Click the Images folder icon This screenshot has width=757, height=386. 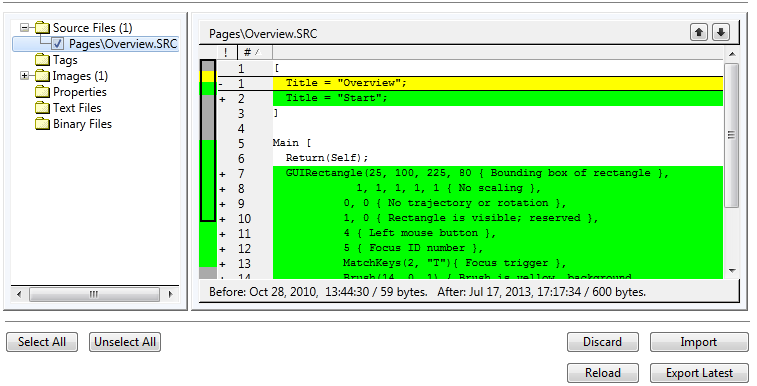[42, 76]
